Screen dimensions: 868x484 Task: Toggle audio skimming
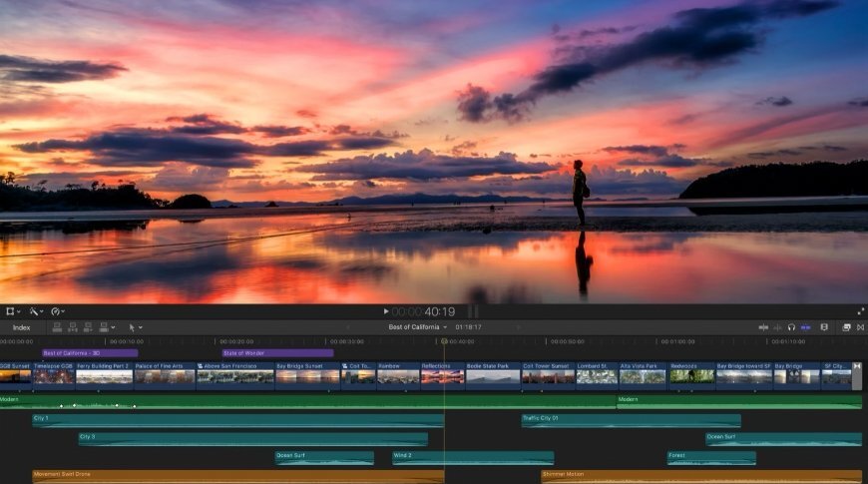(x=778, y=328)
